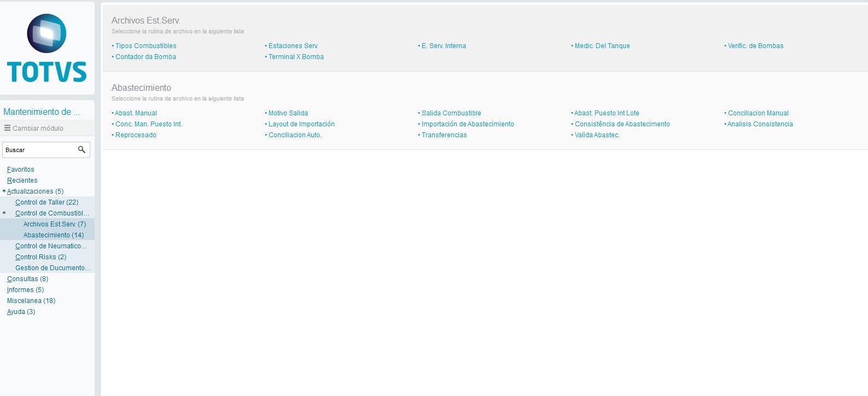Viewport: 868px width, 396px height.
Task: Open Conciliacion Auto. routine
Action: (295, 135)
